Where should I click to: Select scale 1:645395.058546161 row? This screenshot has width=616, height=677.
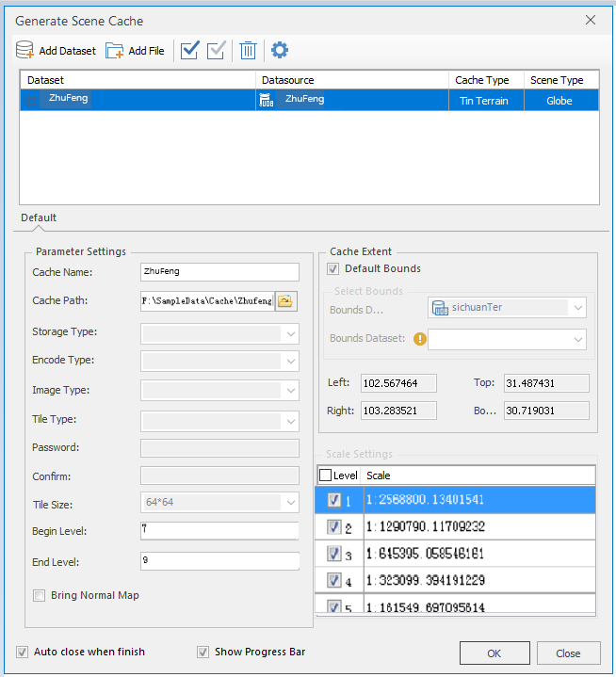(455, 554)
